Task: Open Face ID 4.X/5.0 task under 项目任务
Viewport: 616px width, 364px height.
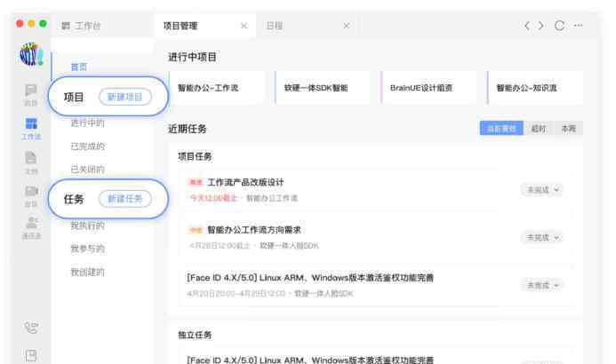Action: tap(310, 278)
